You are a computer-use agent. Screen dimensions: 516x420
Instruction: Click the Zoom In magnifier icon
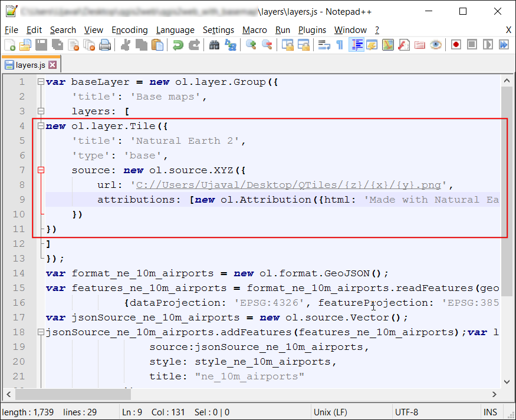click(251, 45)
